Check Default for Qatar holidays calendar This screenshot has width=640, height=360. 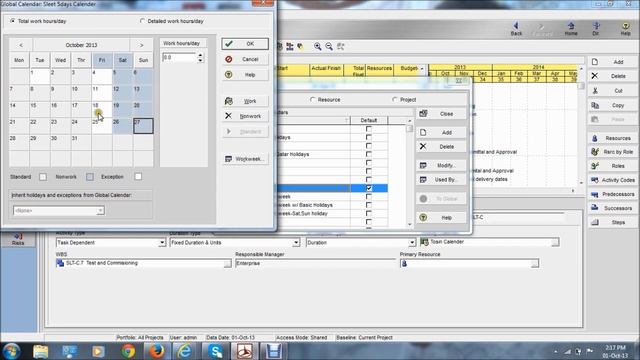[x=369, y=154]
